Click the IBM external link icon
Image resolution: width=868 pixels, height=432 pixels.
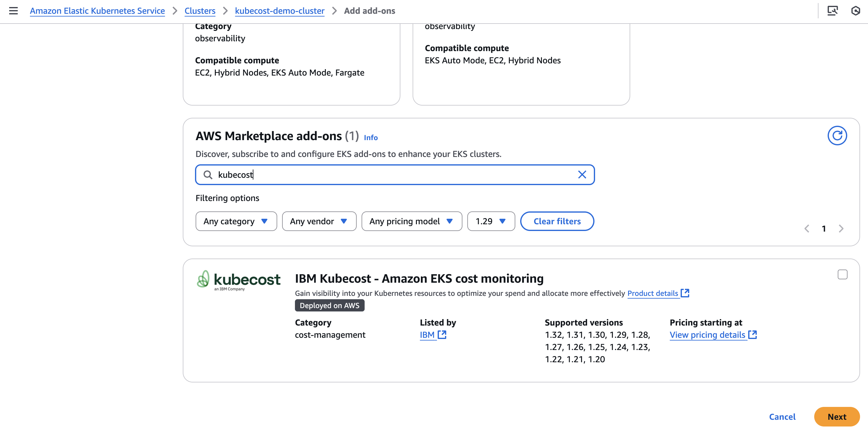442,334
